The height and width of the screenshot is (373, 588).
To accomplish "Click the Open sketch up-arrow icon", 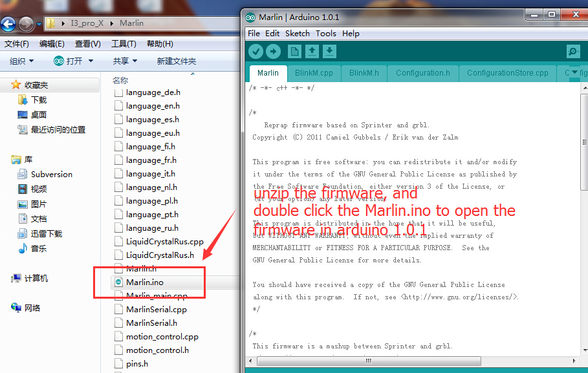I will click(312, 51).
